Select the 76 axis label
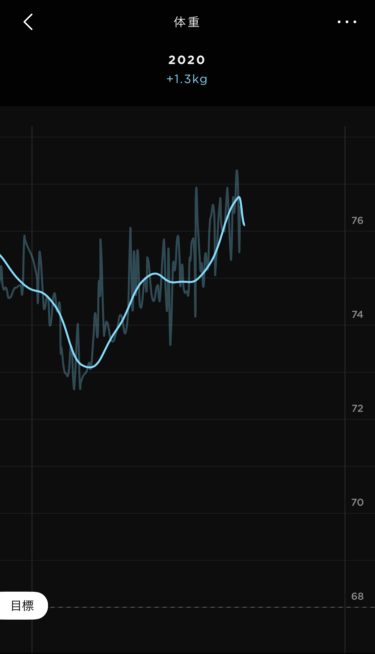This screenshot has height=654, width=375. (x=357, y=220)
